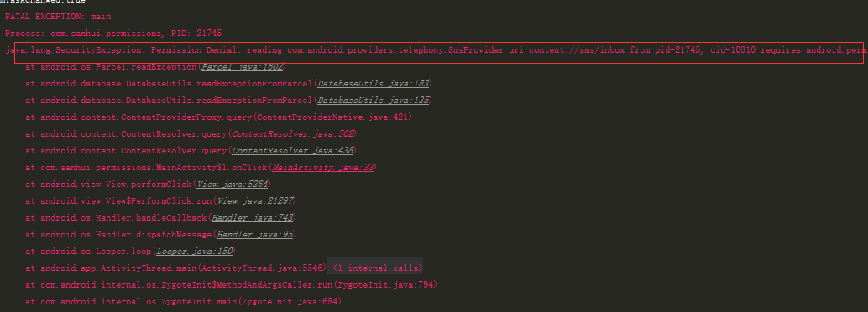
Task: Select the ZygoteInit$MethodAndArgsCaller.run frame line
Action: coord(232,285)
